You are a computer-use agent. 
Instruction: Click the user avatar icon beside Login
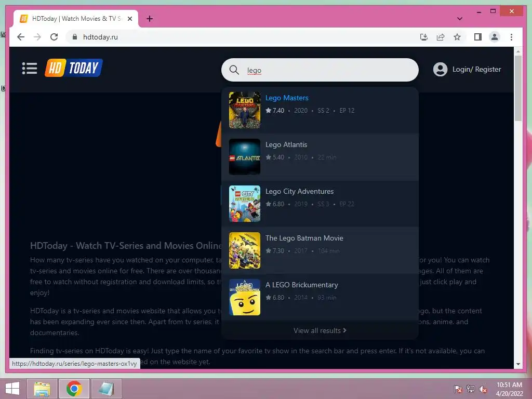(440, 69)
